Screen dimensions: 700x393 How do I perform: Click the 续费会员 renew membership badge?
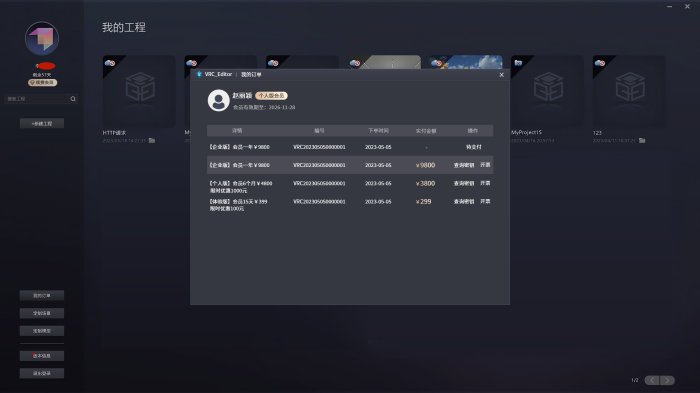[x=42, y=83]
